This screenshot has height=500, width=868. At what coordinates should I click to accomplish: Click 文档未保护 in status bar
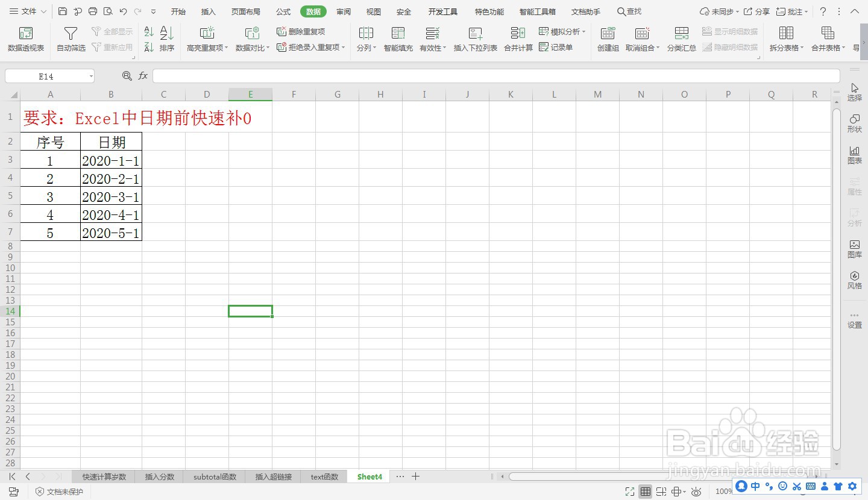(59, 492)
